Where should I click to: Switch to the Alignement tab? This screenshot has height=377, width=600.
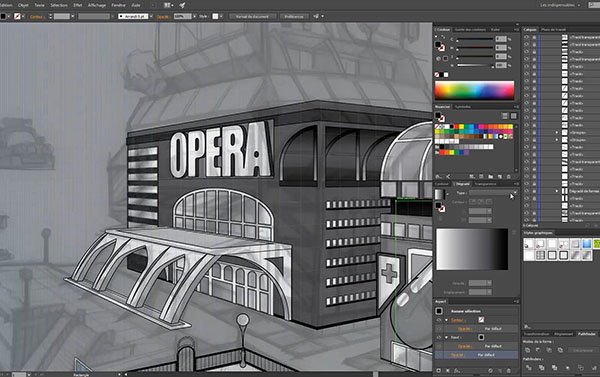tap(564, 334)
